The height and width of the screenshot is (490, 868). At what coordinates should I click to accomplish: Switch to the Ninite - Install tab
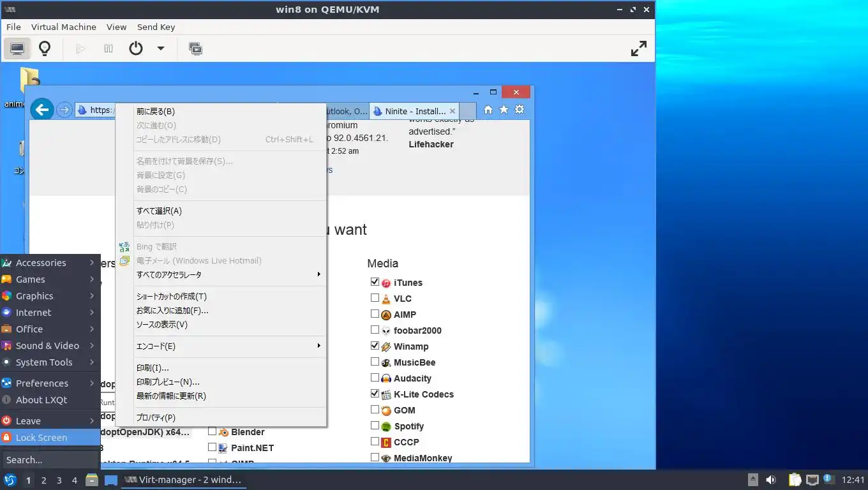tap(414, 111)
